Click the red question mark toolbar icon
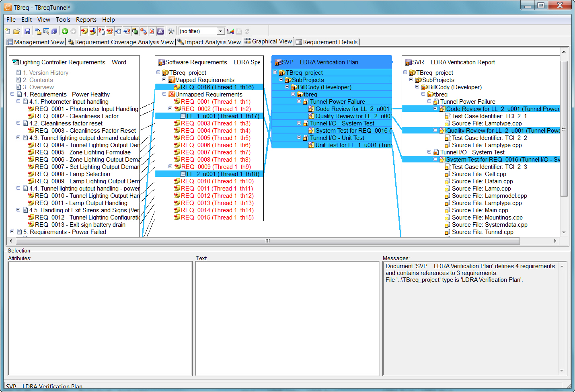 tap(101, 31)
